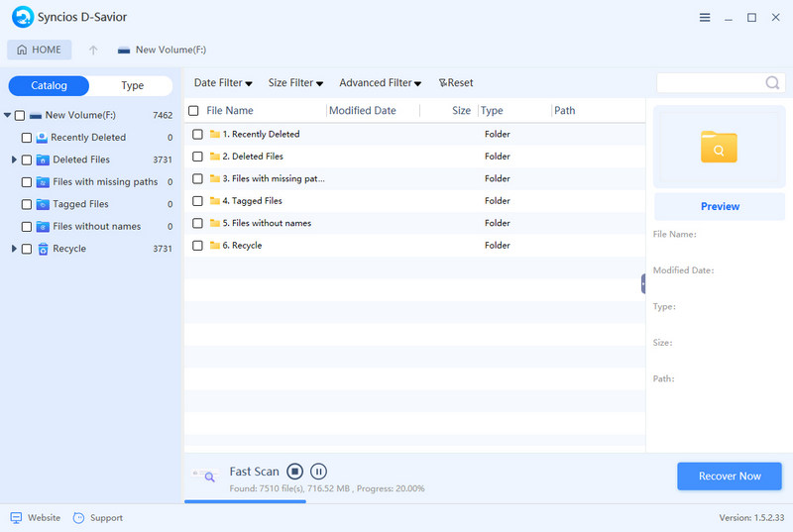Sort by the File Name column header
The width and height of the screenshot is (793, 532).
pyautogui.click(x=230, y=111)
